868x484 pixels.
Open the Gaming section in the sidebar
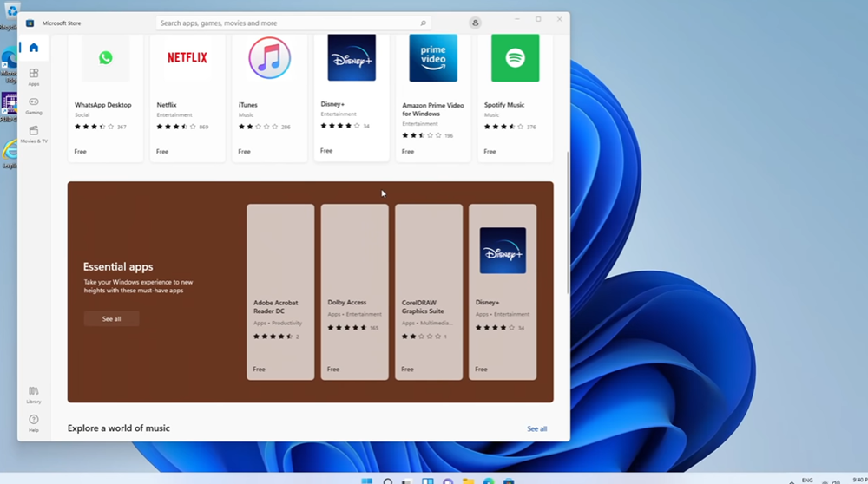pyautogui.click(x=34, y=106)
